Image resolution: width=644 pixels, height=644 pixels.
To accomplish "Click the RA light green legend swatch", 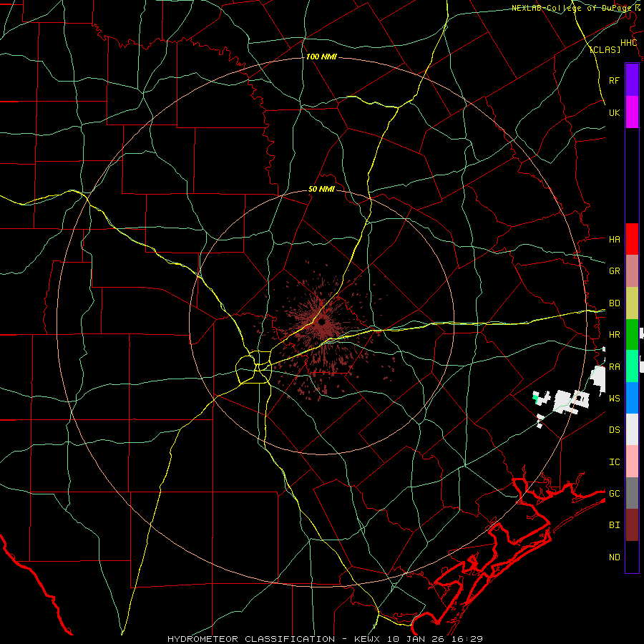I will (632, 366).
